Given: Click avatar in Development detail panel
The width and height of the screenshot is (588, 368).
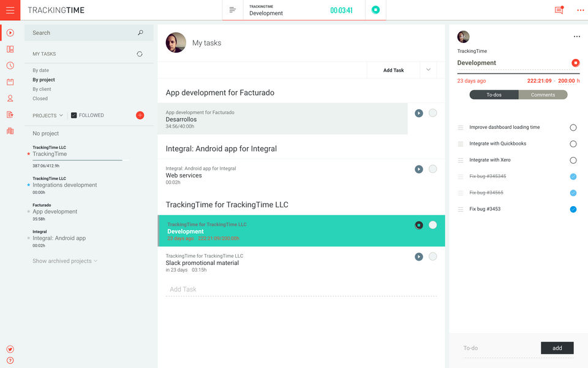Looking at the screenshot, I should pyautogui.click(x=464, y=37).
